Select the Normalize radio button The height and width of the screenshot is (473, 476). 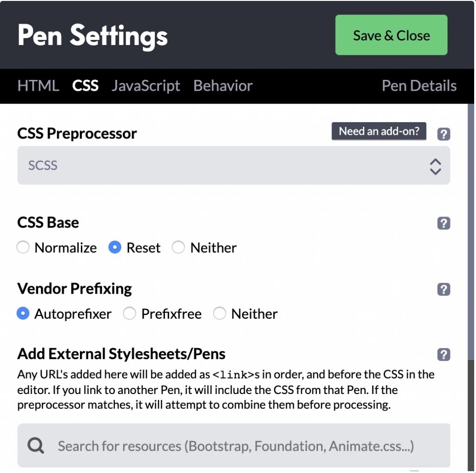[23, 248]
